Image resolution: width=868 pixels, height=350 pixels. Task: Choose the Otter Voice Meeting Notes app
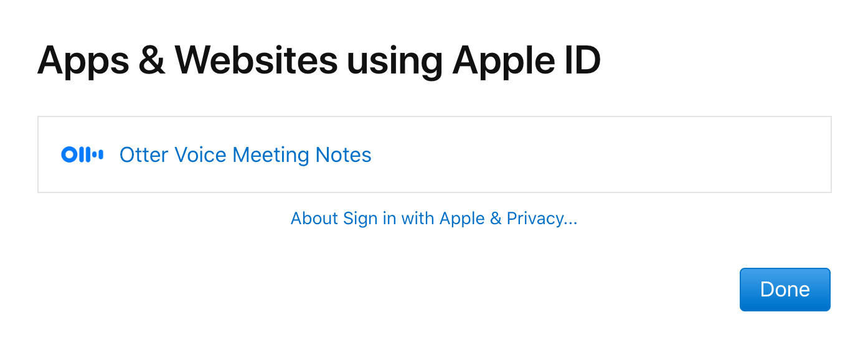tap(245, 155)
